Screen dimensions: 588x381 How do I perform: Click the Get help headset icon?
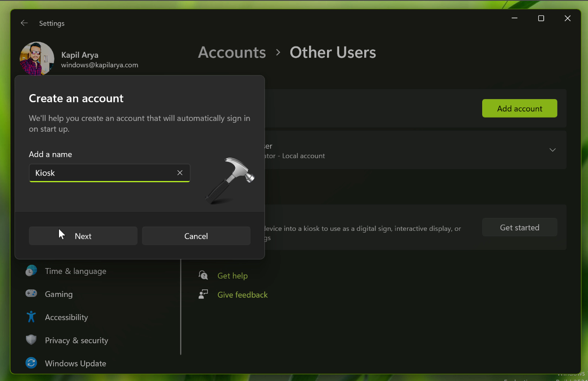[x=203, y=275]
